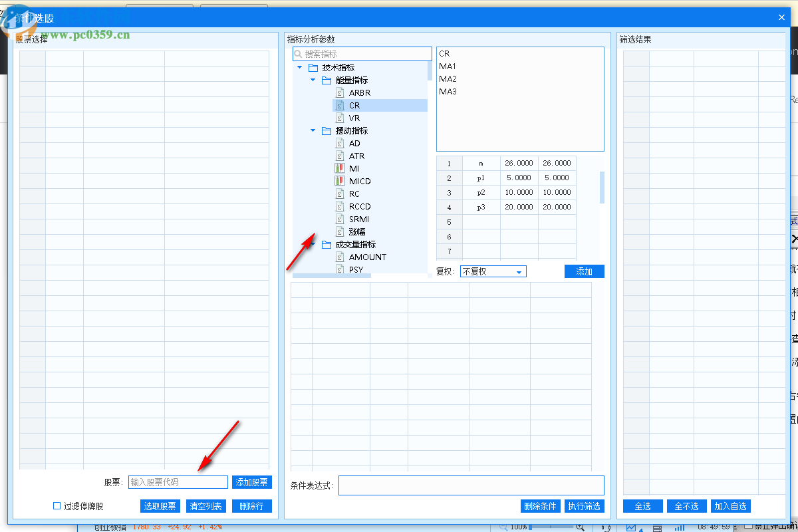Select the SRMI indicator sigma icon
This screenshot has height=532, width=798.
point(340,219)
